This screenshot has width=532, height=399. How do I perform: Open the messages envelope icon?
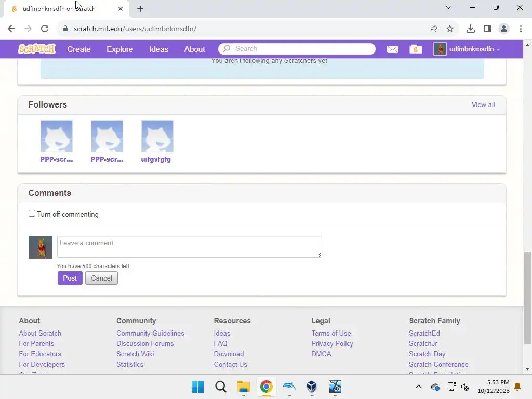pos(393,49)
